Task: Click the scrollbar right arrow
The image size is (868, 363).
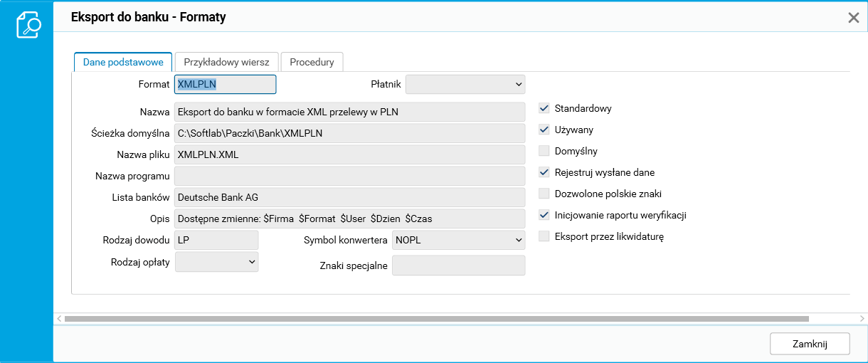Action: pos(862,319)
